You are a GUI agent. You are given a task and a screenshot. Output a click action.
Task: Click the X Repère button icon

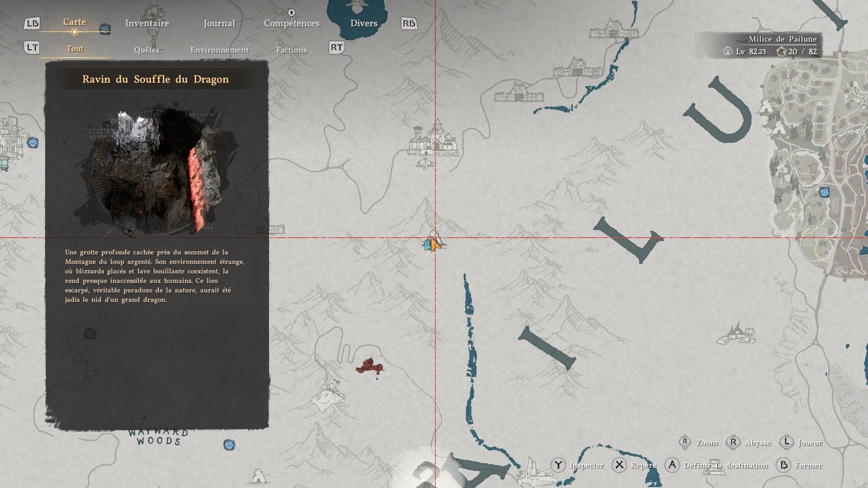coord(619,465)
